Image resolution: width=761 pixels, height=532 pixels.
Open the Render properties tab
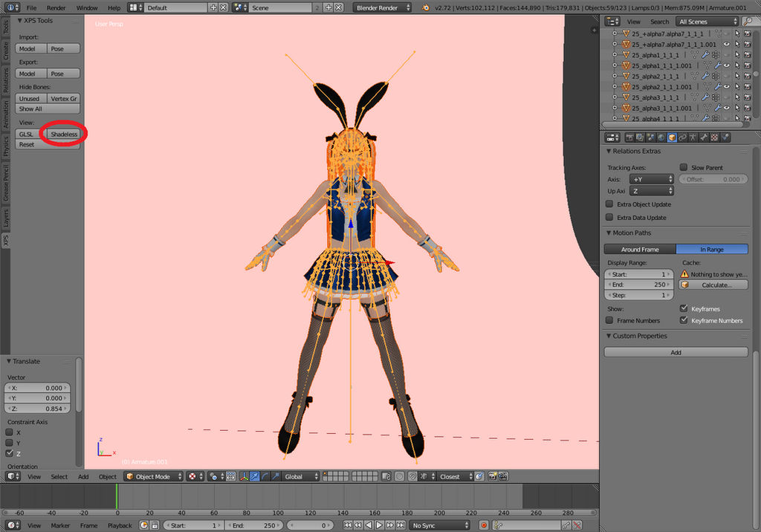click(x=629, y=137)
